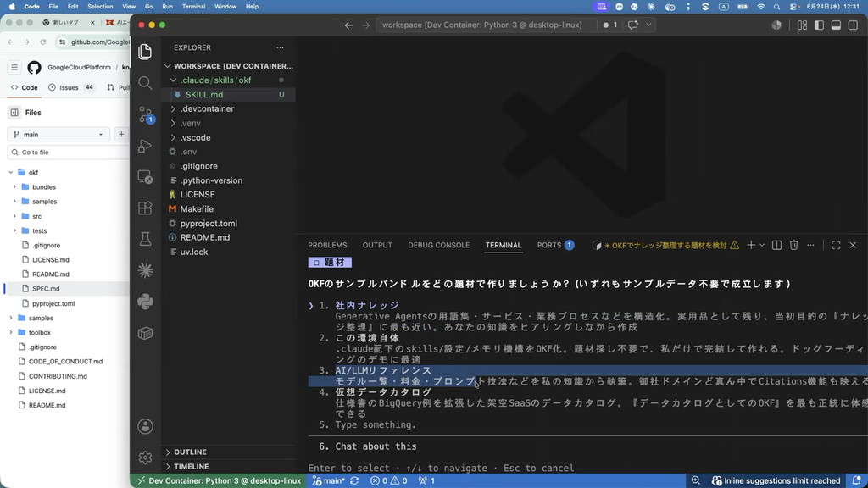Viewport: 868px width, 488px height.
Task: Click errors and warnings count in status bar
Action: coord(388,481)
